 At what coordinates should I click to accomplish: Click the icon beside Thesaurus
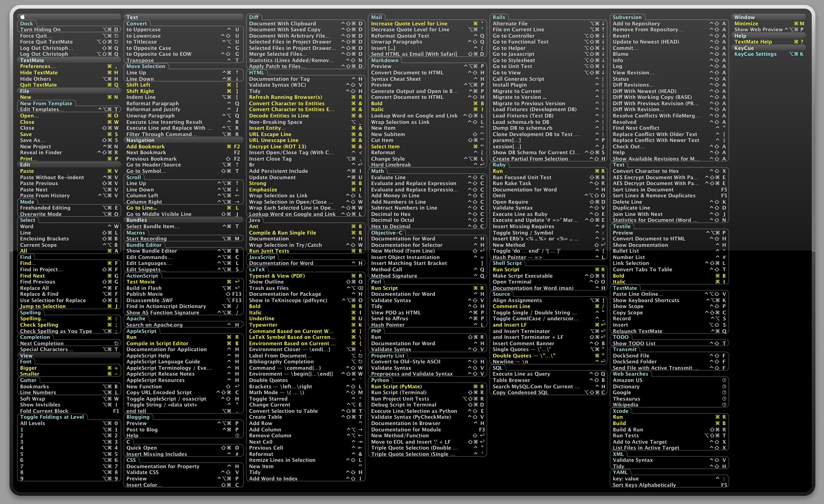[x=724, y=399]
